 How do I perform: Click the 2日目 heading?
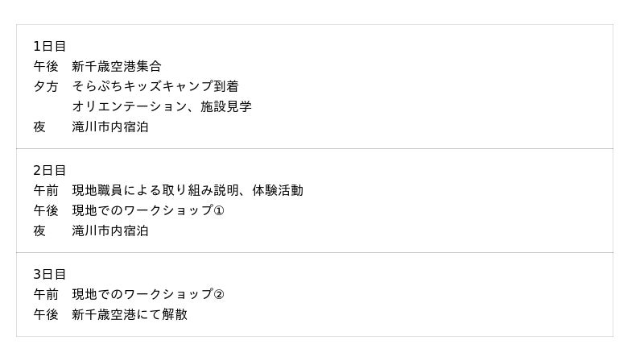pyautogui.click(x=50, y=171)
